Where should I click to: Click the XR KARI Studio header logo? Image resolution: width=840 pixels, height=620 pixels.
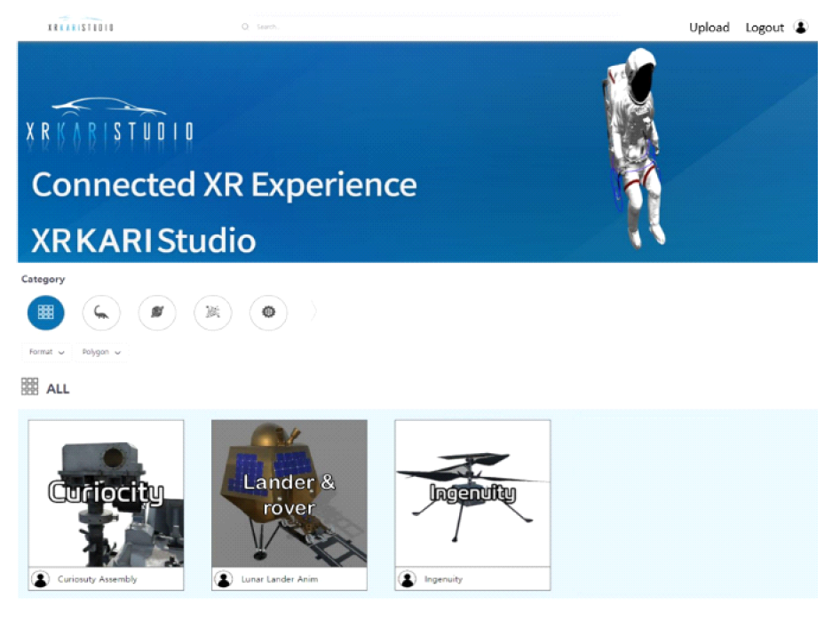80,25
